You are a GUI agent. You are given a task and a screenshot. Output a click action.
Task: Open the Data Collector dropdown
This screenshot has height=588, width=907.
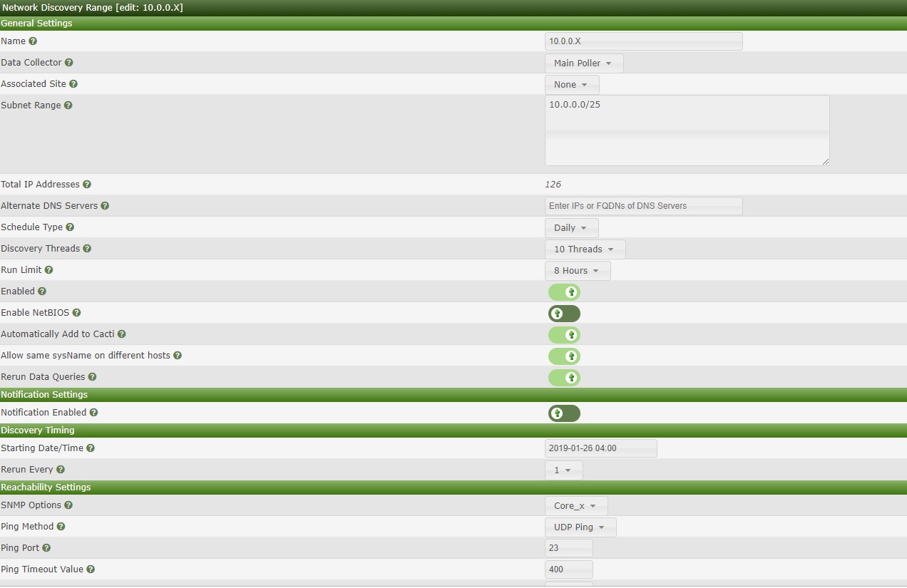(x=583, y=63)
